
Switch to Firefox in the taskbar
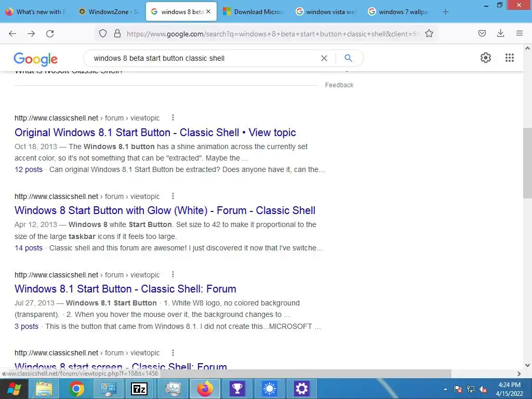tap(205, 389)
